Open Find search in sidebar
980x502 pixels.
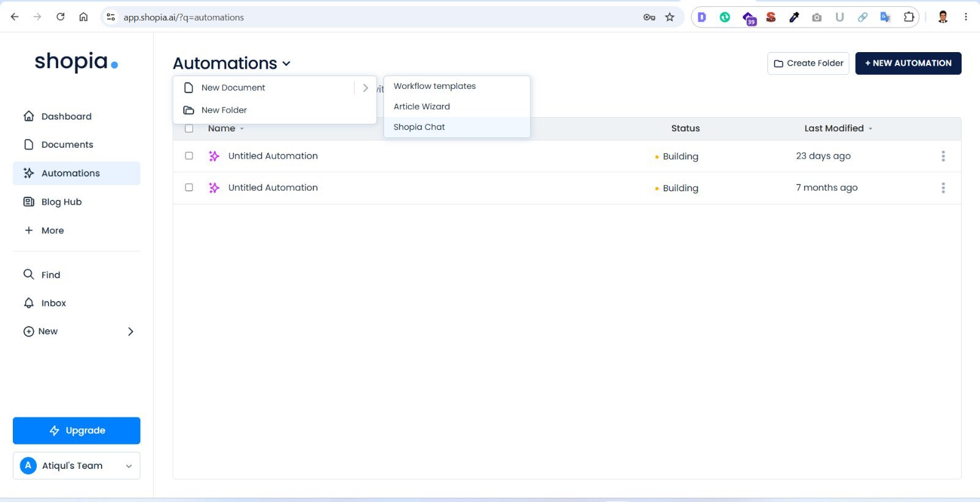[77, 275]
